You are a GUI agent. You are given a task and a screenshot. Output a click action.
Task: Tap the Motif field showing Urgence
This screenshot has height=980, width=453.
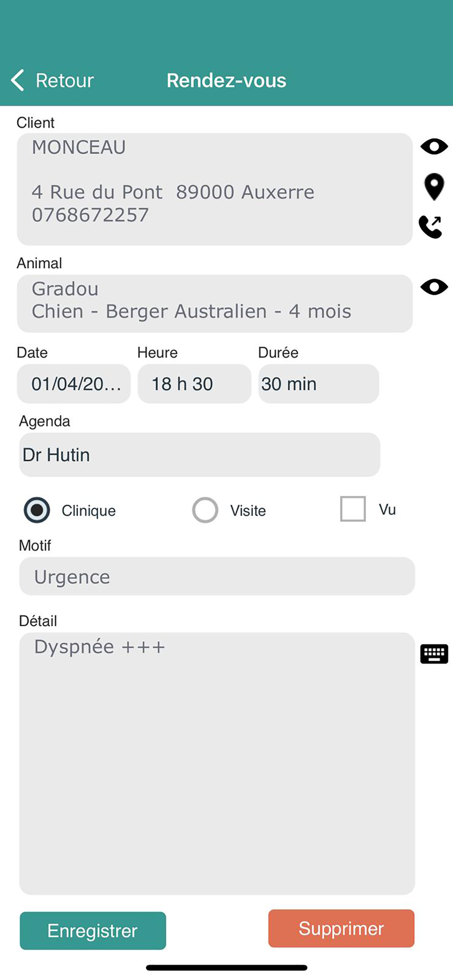[217, 576]
